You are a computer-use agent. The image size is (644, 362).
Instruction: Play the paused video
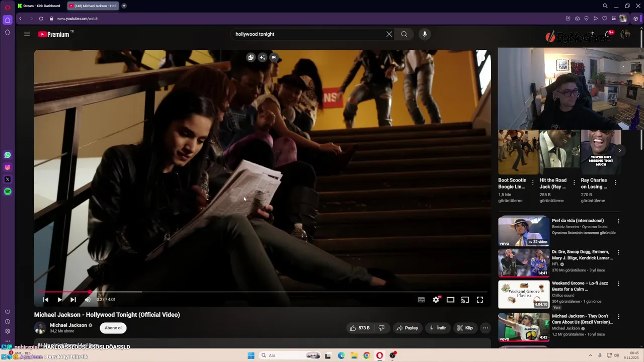tap(59, 300)
